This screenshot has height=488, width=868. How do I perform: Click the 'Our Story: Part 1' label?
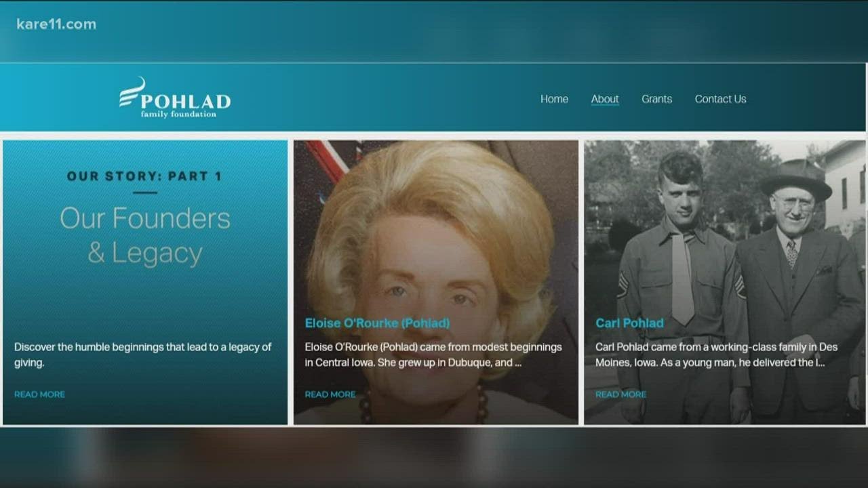coord(144,176)
